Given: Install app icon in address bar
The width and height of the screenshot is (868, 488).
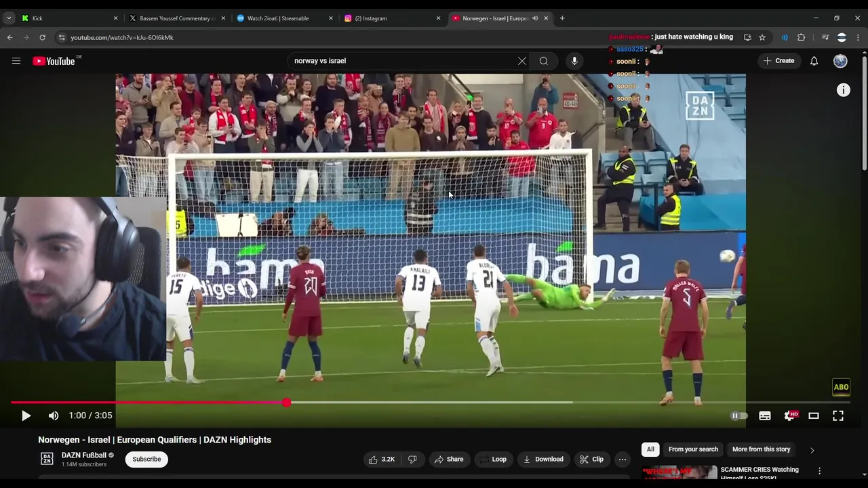Looking at the screenshot, I should 747,37.
